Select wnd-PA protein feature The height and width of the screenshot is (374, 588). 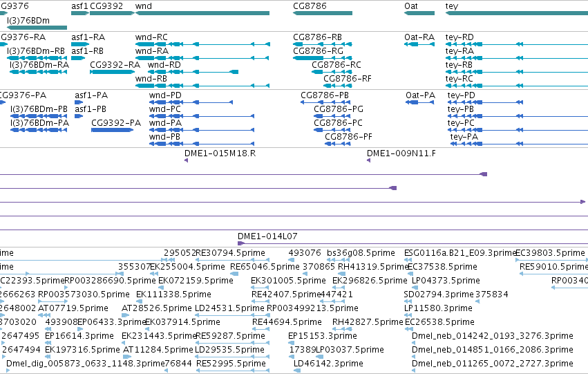coord(165,123)
